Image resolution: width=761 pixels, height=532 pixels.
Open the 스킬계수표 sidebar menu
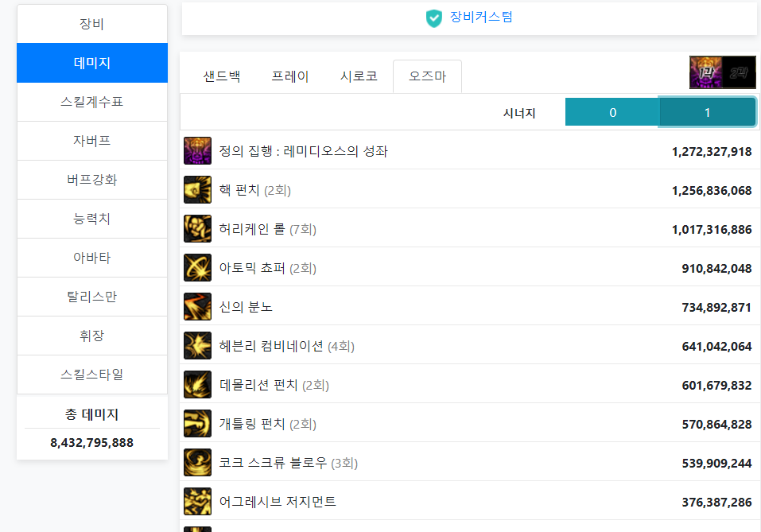pos(92,102)
